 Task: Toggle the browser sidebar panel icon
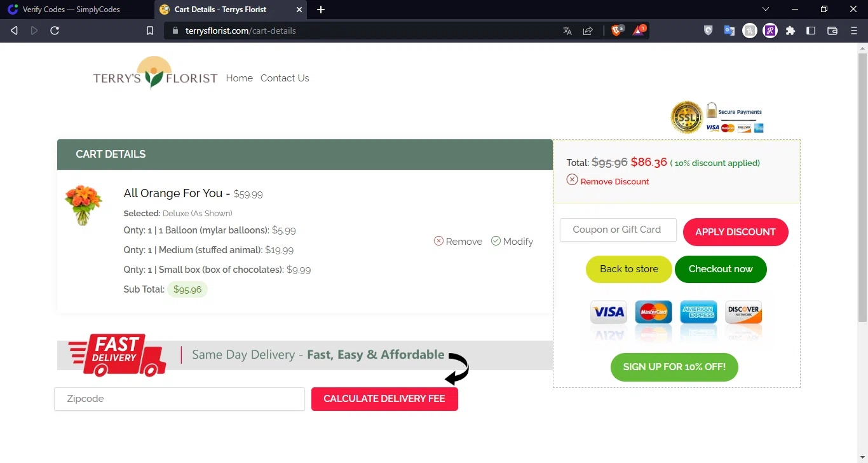(x=811, y=31)
